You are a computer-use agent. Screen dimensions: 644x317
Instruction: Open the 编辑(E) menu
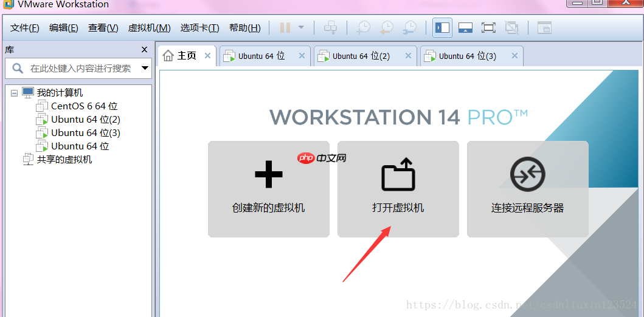[x=64, y=28]
